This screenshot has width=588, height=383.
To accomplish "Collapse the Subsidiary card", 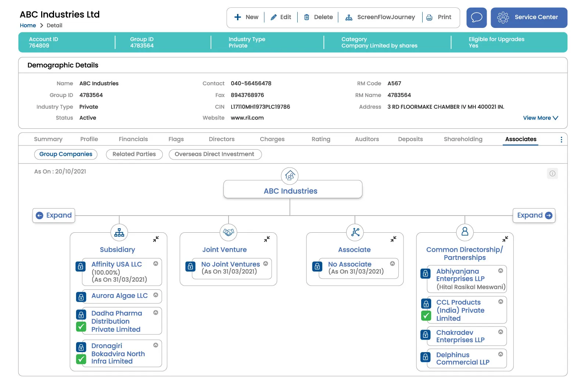I will click(156, 239).
